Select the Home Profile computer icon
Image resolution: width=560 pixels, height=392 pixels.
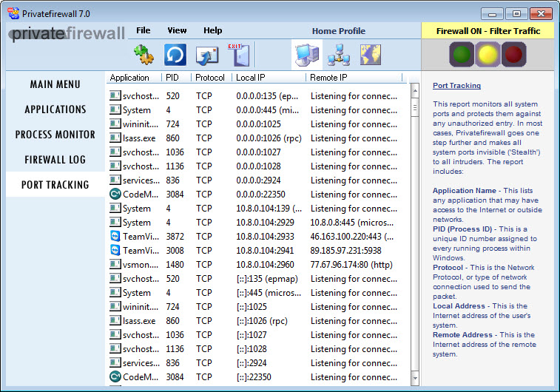pos(306,54)
